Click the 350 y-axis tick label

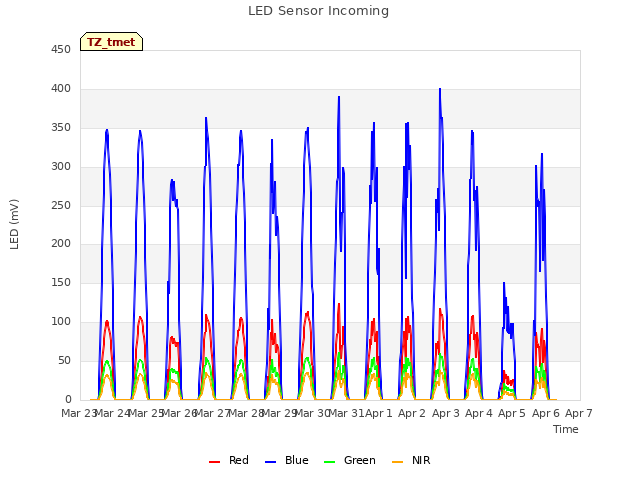click(61, 128)
